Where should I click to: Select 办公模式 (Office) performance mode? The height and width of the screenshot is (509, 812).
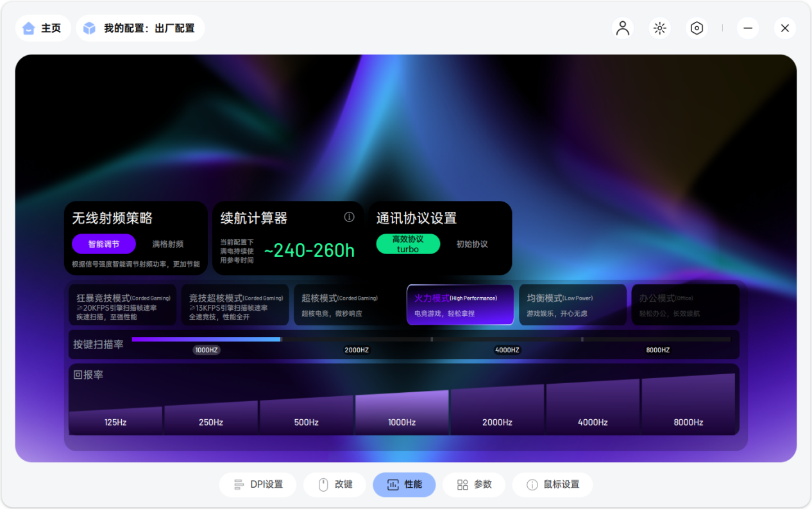click(686, 305)
